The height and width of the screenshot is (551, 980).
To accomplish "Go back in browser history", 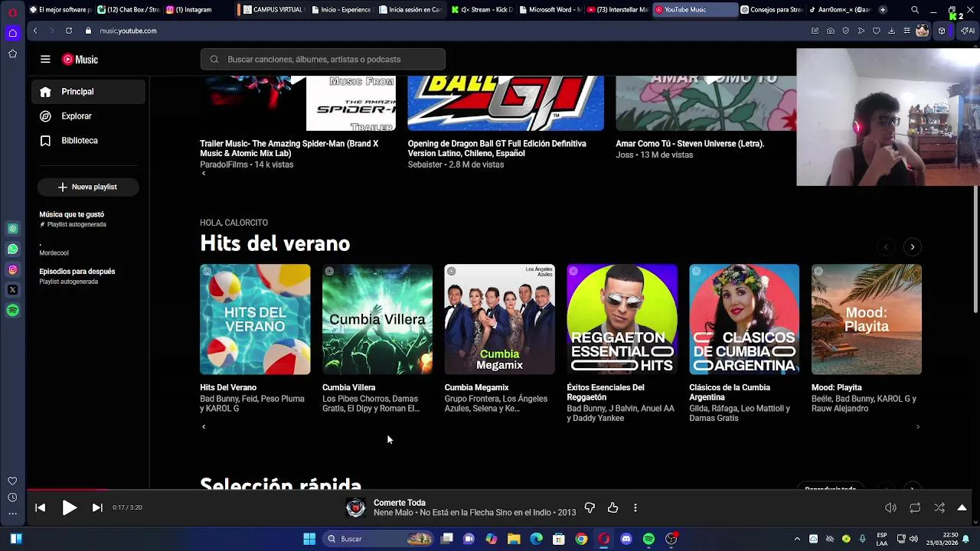I will pos(35,31).
